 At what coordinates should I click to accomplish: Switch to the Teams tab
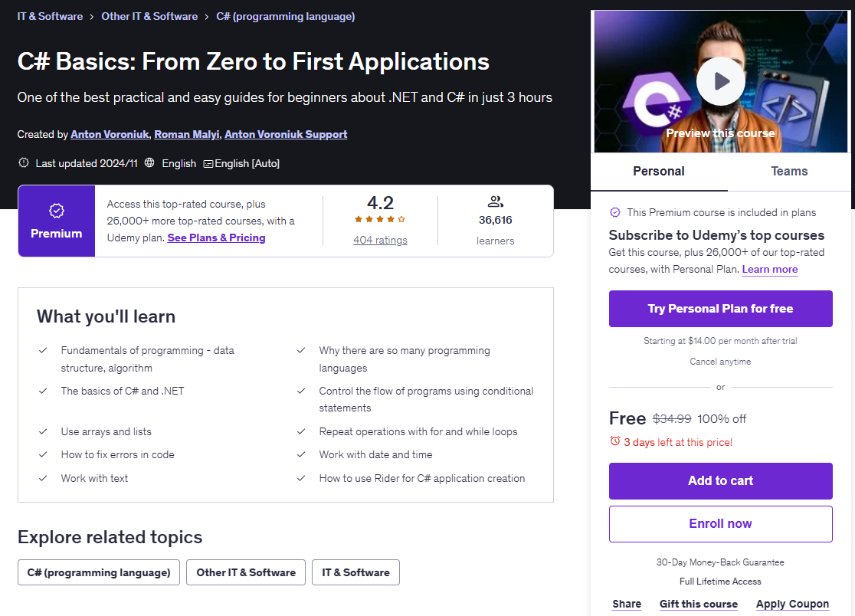pos(789,172)
